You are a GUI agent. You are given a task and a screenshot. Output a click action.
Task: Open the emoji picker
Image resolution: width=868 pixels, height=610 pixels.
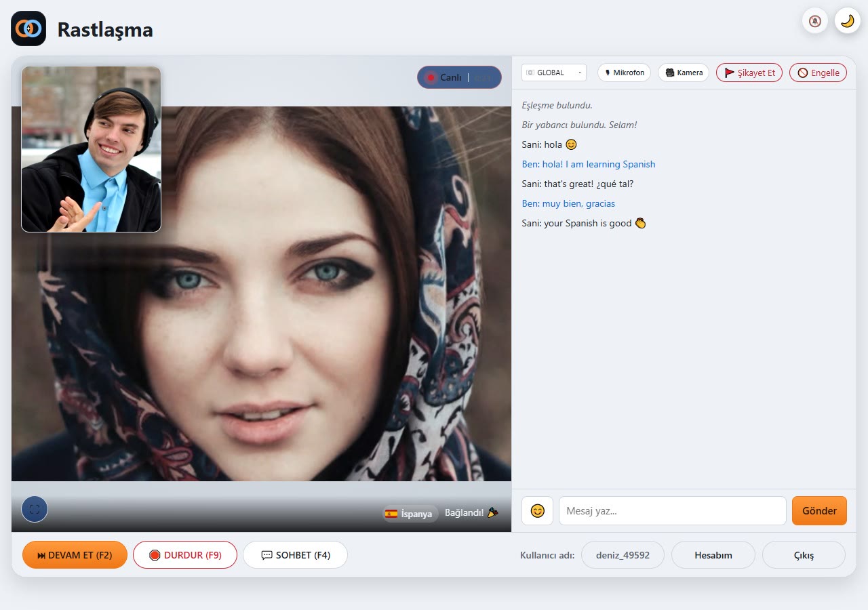coord(537,511)
